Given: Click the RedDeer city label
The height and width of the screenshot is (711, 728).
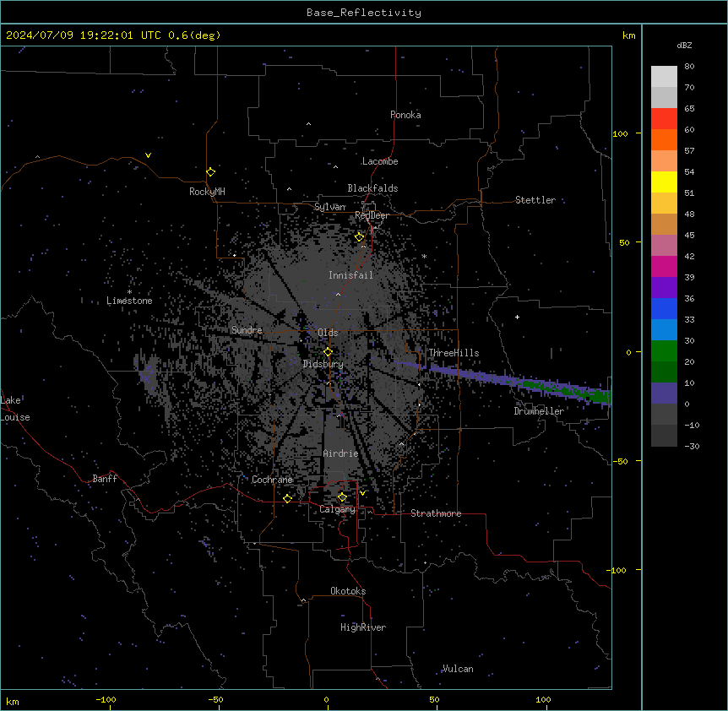Looking at the screenshot, I should click(372, 215).
